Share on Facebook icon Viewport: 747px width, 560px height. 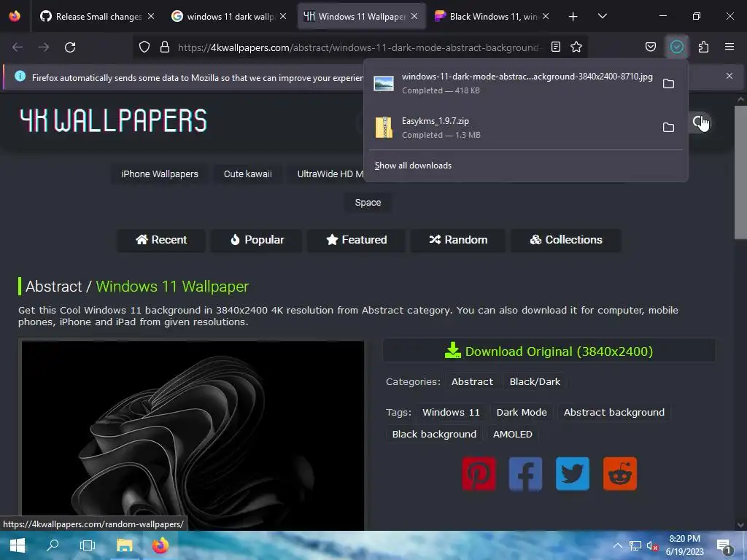pyautogui.click(x=525, y=474)
